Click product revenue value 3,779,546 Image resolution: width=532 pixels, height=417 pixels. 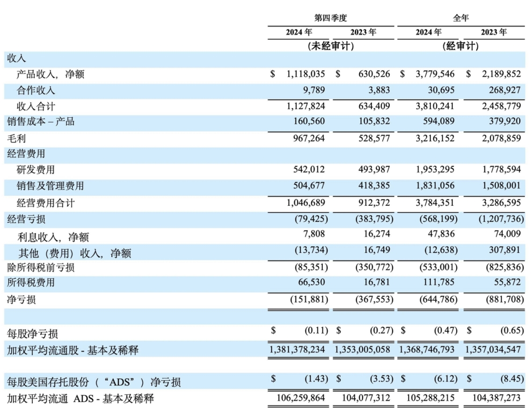click(435, 74)
